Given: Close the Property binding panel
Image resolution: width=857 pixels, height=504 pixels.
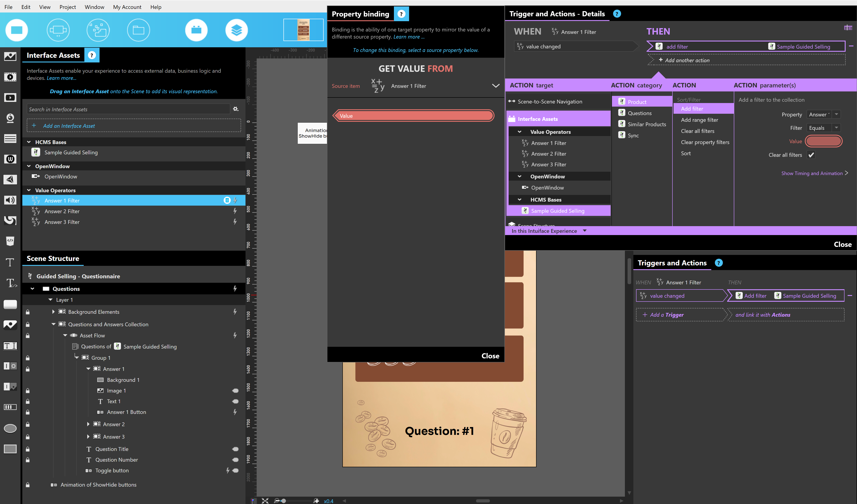Looking at the screenshot, I should pyautogui.click(x=490, y=356).
